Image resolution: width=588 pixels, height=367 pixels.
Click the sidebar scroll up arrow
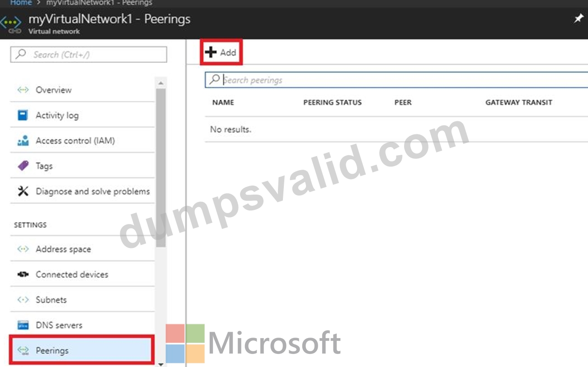[160, 83]
